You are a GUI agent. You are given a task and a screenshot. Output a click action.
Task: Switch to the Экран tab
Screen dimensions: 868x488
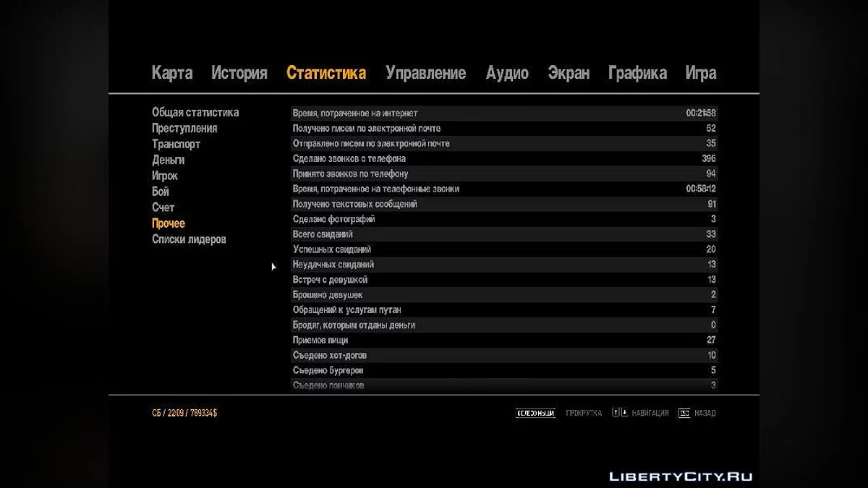pyautogui.click(x=569, y=73)
